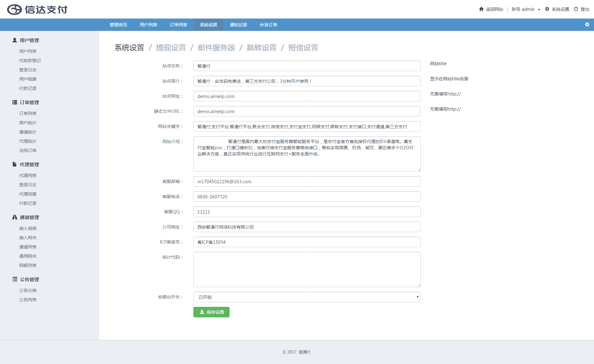Open 代收款登记 in the sidebar
This screenshot has height=364, width=594.
[30, 61]
